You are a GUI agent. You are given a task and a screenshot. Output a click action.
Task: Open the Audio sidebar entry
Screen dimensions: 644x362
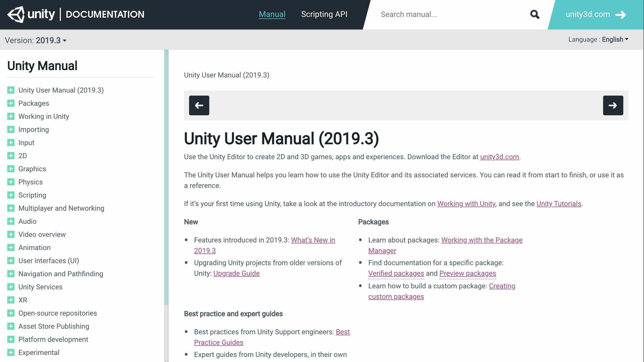(x=28, y=221)
